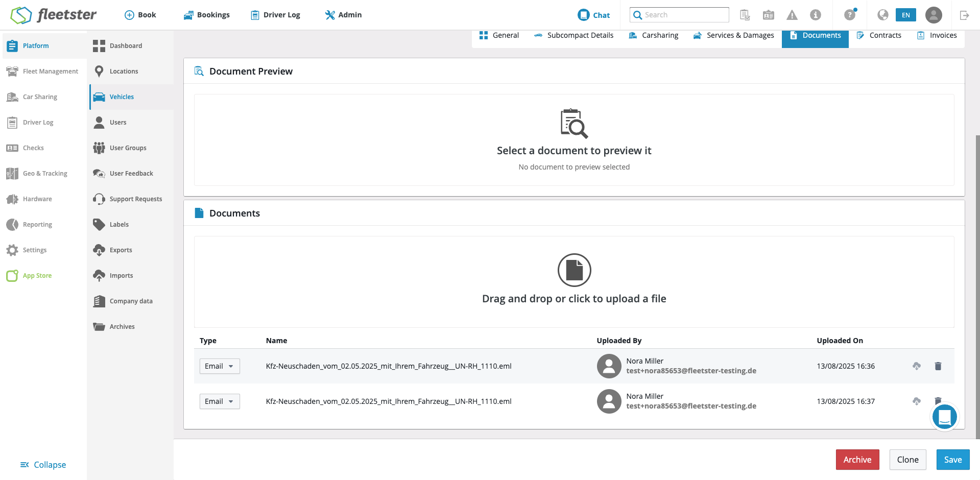
Task: Open the info circle icon
Action: (816, 15)
